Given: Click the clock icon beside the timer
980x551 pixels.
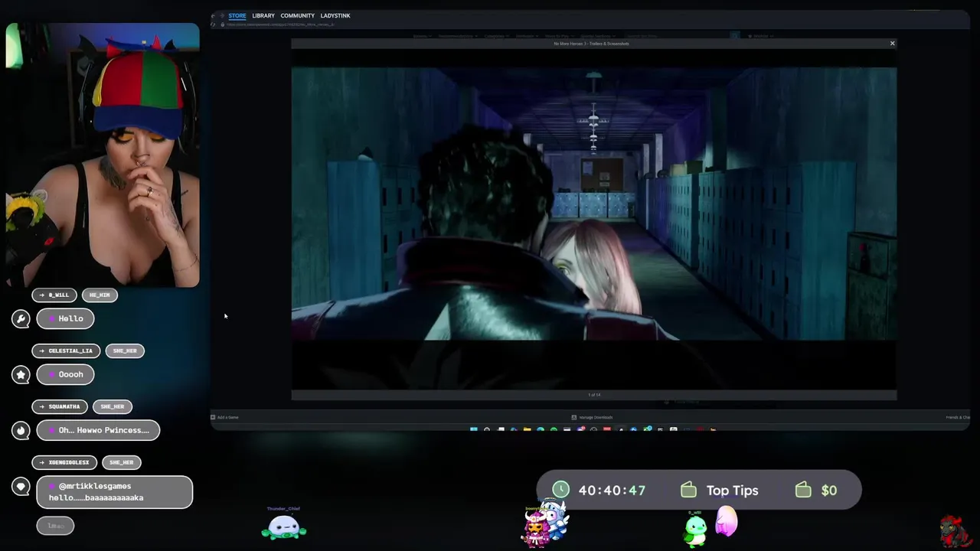Looking at the screenshot, I should click(561, 490).
